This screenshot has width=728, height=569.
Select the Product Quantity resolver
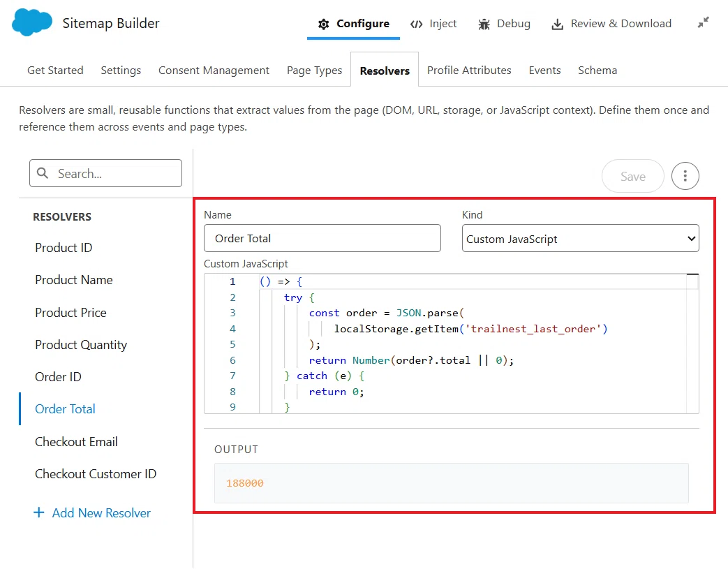(x=81, y=345)
